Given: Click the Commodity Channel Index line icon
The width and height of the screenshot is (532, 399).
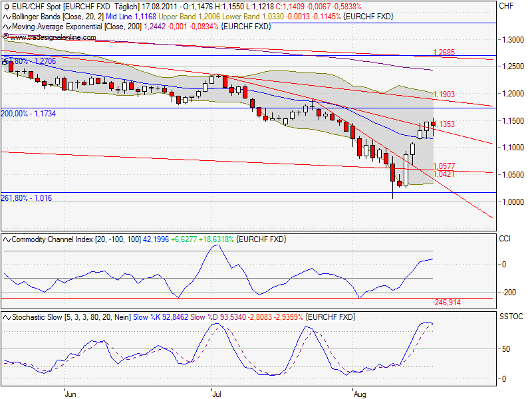Looking at the screenshot, I should pyautogui.click(x=7, y=240).
